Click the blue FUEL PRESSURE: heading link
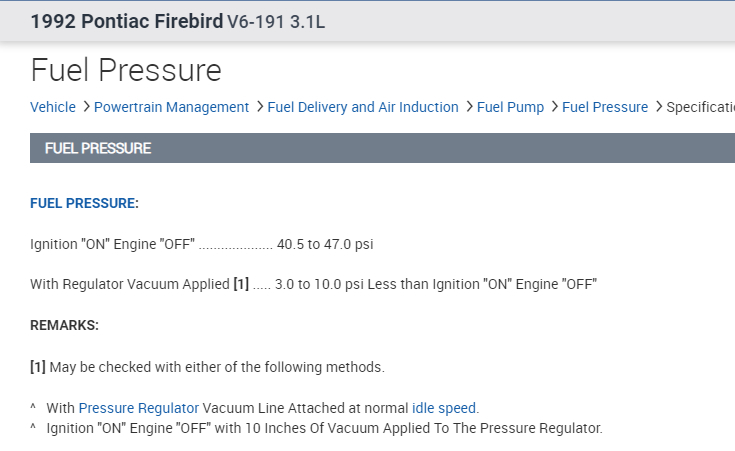Screen dimensions: 735x451 coord(84,203)
